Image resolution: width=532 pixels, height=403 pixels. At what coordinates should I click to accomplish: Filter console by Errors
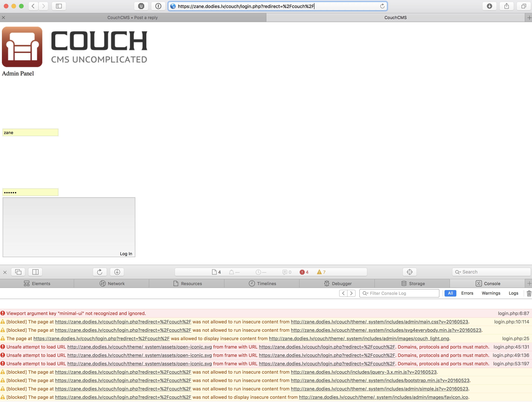[x=467, y=293]
